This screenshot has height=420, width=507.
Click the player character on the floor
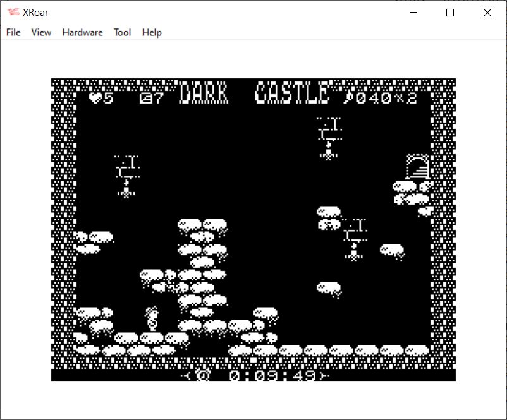point(152,318)
